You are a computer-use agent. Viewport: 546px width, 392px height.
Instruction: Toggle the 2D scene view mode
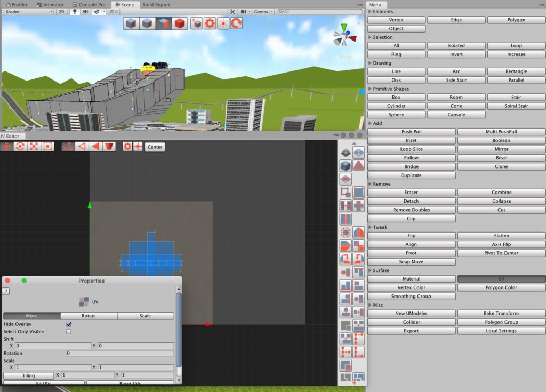point(61,11)
